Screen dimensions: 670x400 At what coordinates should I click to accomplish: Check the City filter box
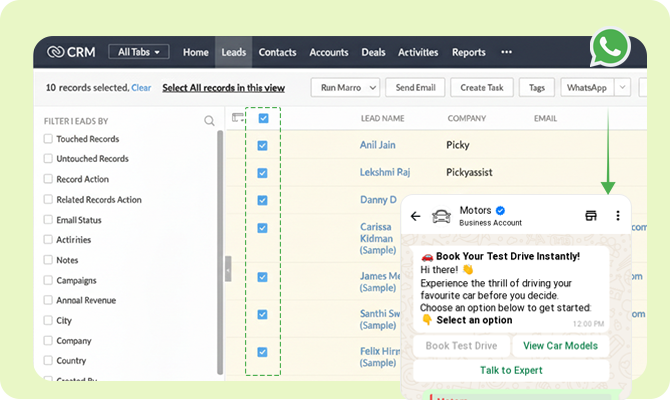[x=48, y=320]
